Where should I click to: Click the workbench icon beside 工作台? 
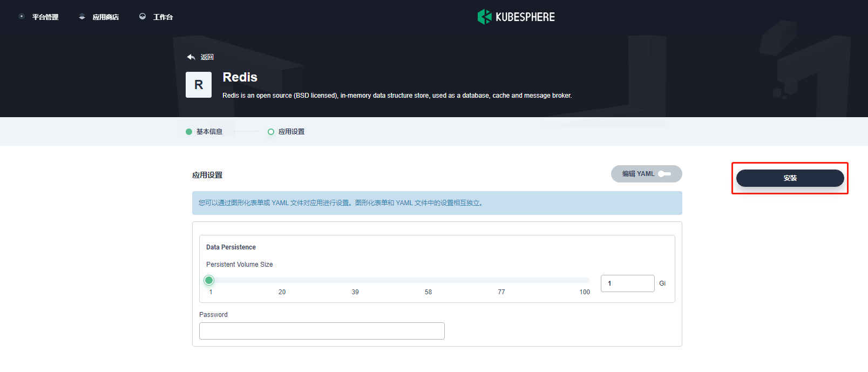point(143,17)
